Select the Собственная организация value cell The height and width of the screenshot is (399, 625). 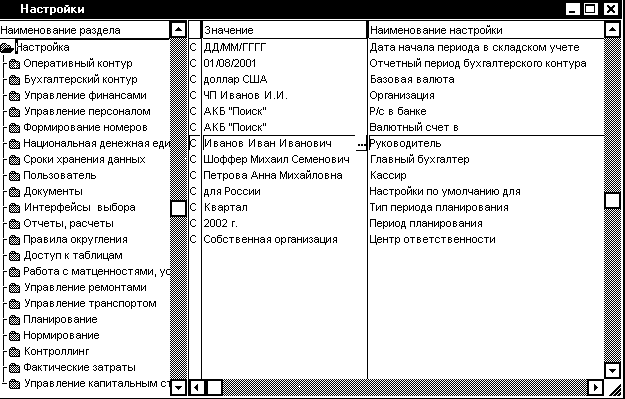point(284,239)
